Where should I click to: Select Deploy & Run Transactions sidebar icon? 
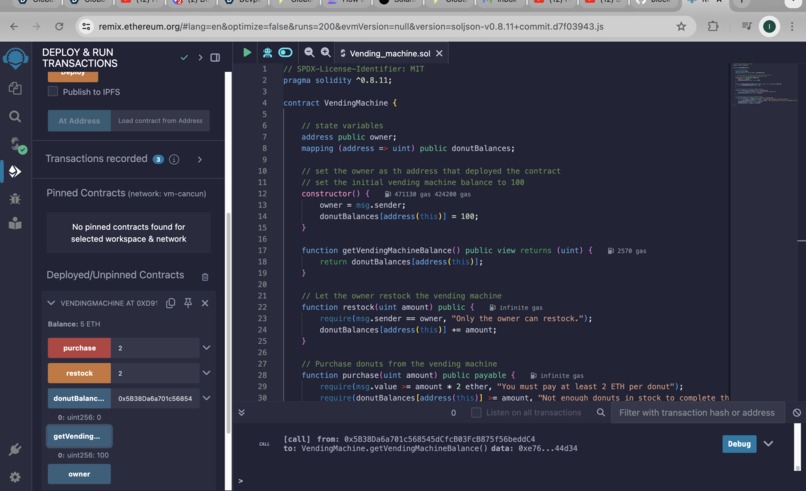15,171
